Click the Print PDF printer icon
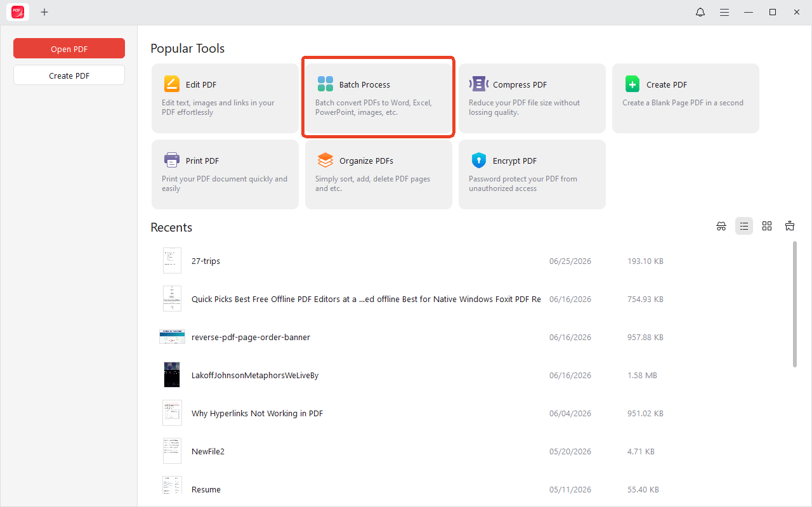The width and height of the screenshot is (812, 507). pos(172,160)
